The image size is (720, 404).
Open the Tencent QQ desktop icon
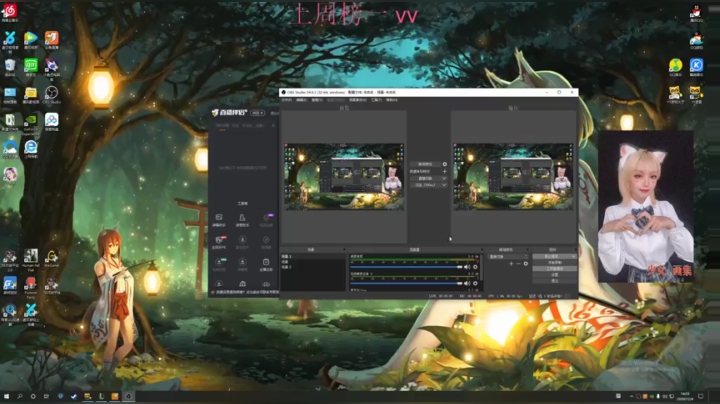click(696, 12)
